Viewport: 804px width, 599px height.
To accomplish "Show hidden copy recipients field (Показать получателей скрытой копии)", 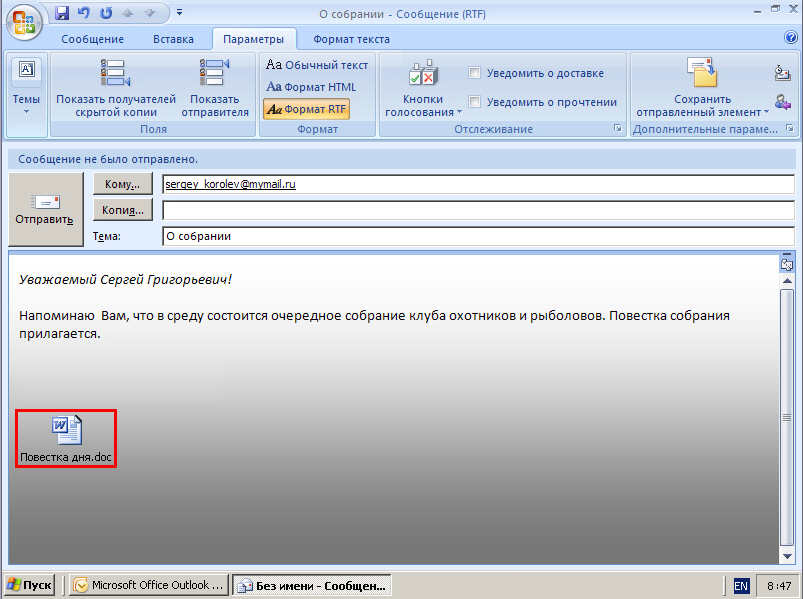I will coord(116,87).
